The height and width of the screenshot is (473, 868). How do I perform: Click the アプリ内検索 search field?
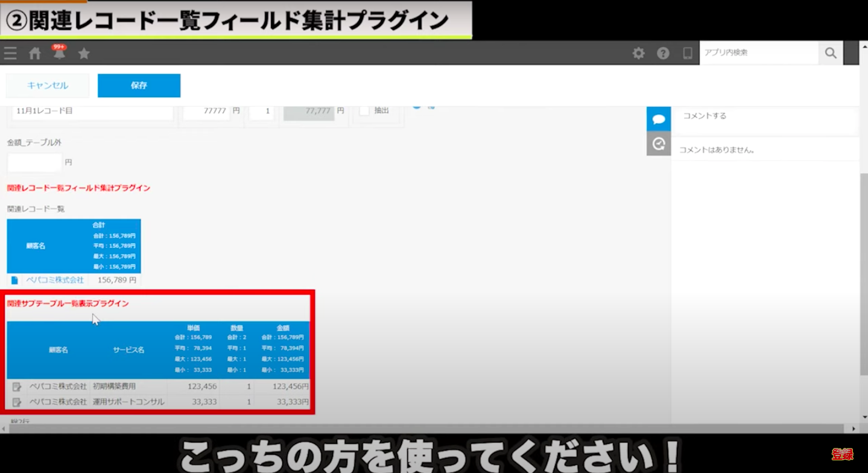pos(758,53)
